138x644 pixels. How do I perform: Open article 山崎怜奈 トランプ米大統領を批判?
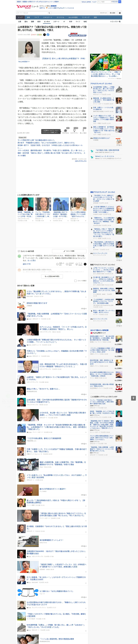[x=57, y=378]
